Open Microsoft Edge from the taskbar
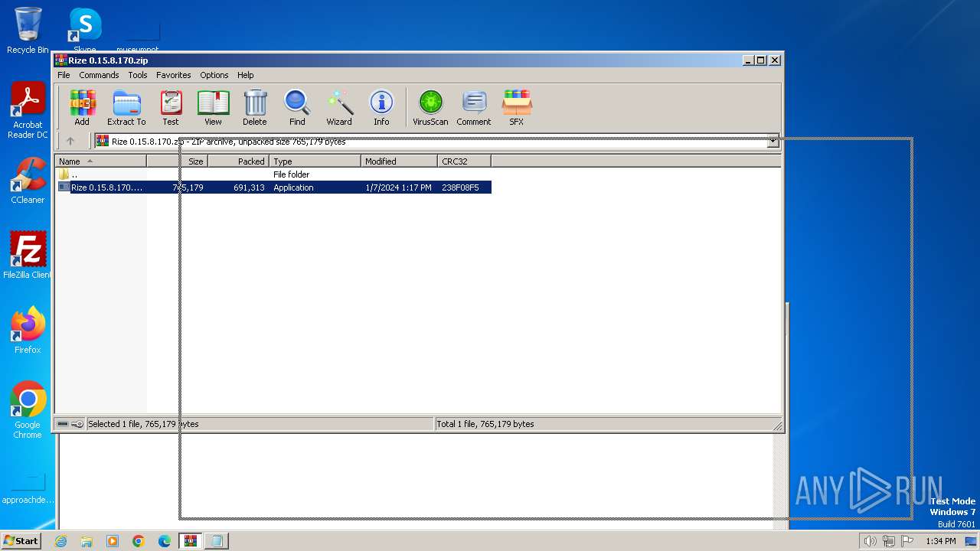 (165, 541)
